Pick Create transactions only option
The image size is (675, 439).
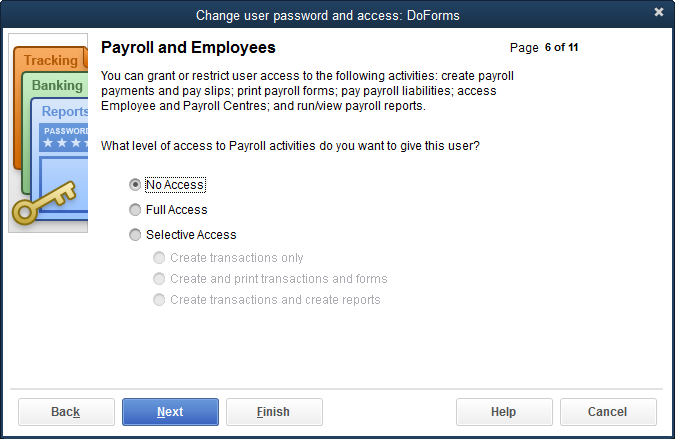click(x=159, y=258)
